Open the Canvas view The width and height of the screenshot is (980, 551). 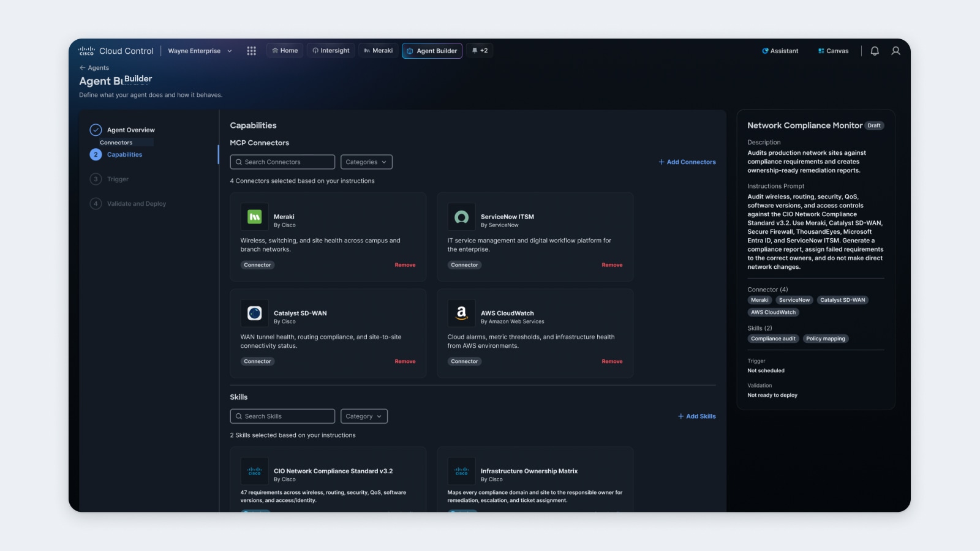coord(833,51)
